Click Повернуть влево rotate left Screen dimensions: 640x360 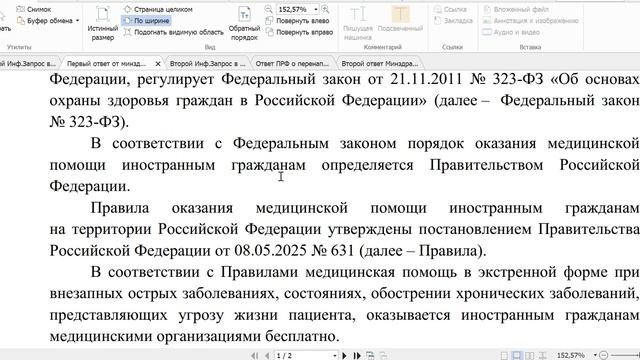(298, 20)
